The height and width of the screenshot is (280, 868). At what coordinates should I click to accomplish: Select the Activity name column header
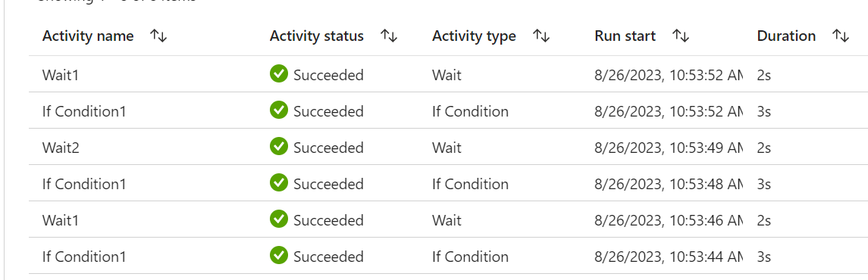click(x=88, y=36)
